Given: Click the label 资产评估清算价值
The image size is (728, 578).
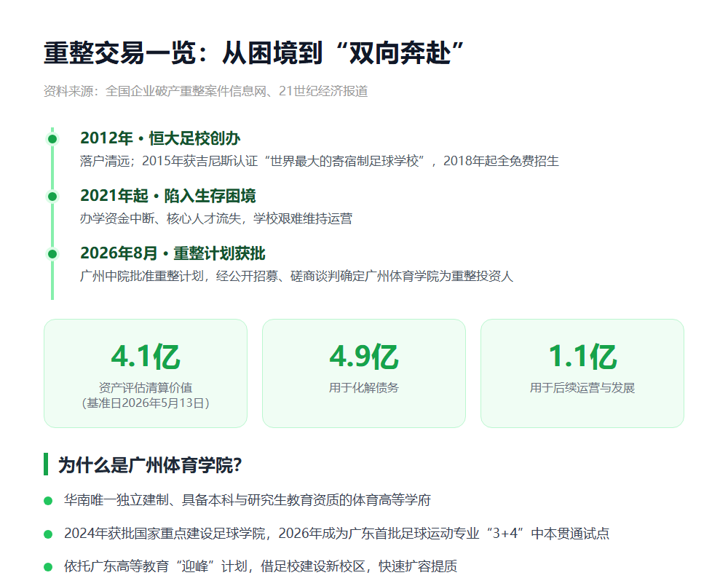Looking at the screenshot, I should (146, 388).
